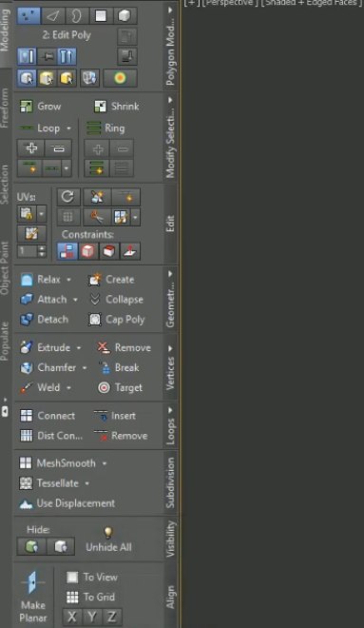The image size is (364, 628).
Task: Select Element sub-object mode
Action: tap(125, 15)
